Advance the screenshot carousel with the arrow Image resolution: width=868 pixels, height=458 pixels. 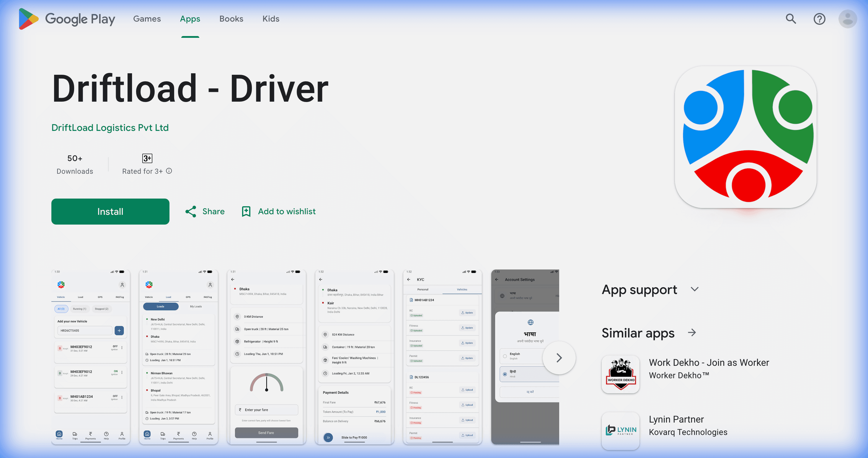pyautogui.click(x=559, y=358)
